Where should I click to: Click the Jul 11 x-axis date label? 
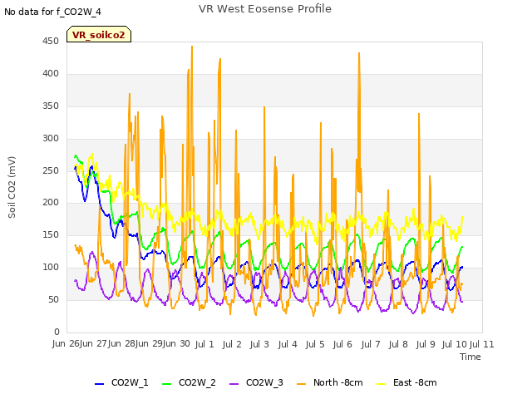[x=482, y=344]
